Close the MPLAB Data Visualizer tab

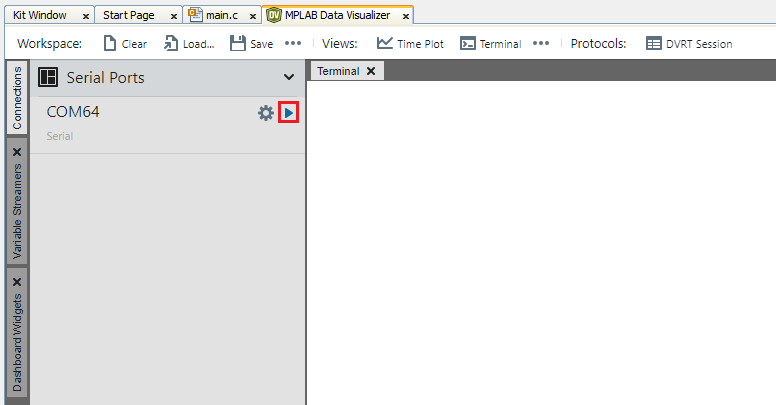pos(406,16)
